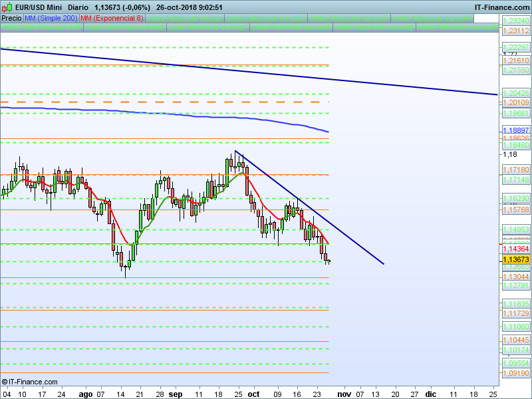The height and width of the screenshot is (399, 532).
Task: Click the candlestick chart icon beside EUR/USD Mini
Action: pyautogui.click(x=7, y=7)
